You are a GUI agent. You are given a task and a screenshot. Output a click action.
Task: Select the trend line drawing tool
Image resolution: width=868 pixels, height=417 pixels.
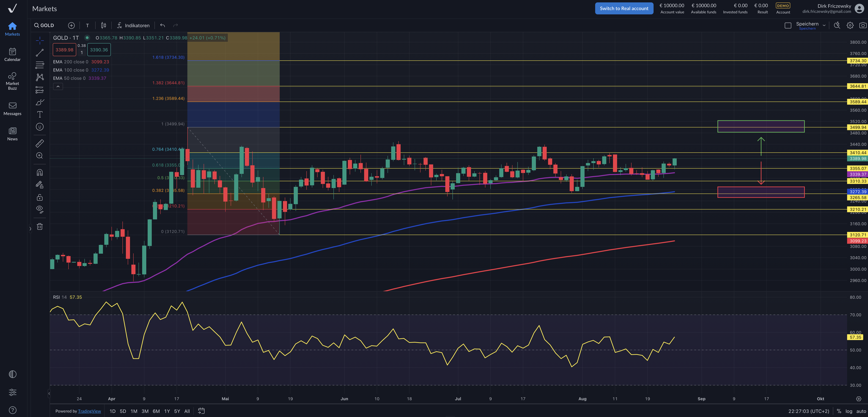pos(40,53)
